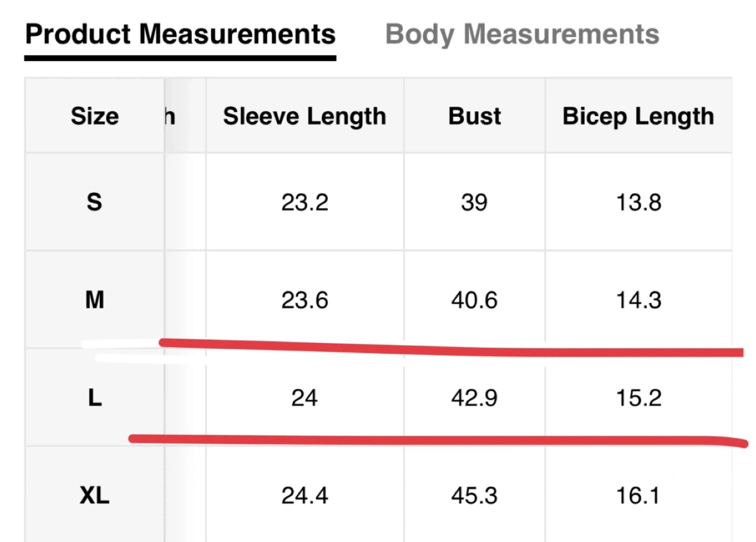
Task: Select the Product Measurements tab
Action: (181, 35)
